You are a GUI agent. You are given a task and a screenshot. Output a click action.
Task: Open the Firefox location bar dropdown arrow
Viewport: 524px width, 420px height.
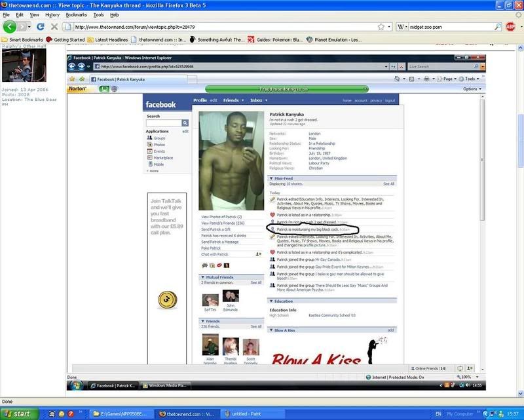[389, 27]
